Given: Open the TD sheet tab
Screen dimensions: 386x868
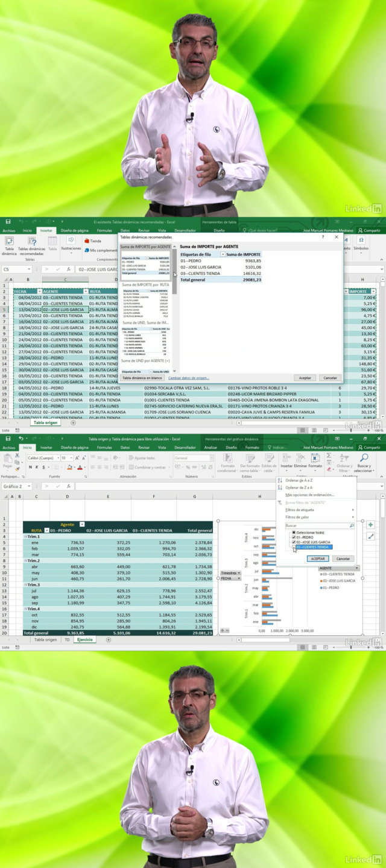Looking at the screenshot, I should coord(67,640).
